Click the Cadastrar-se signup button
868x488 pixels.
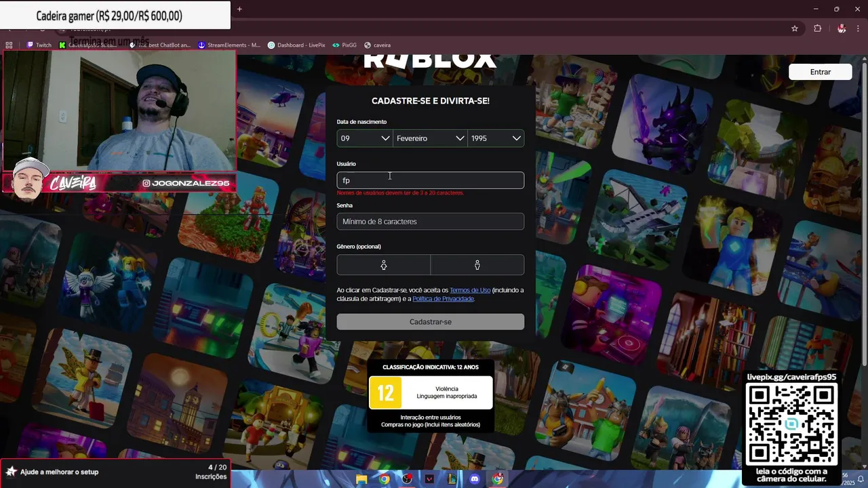pyautogui.click(x=431, y=322)
